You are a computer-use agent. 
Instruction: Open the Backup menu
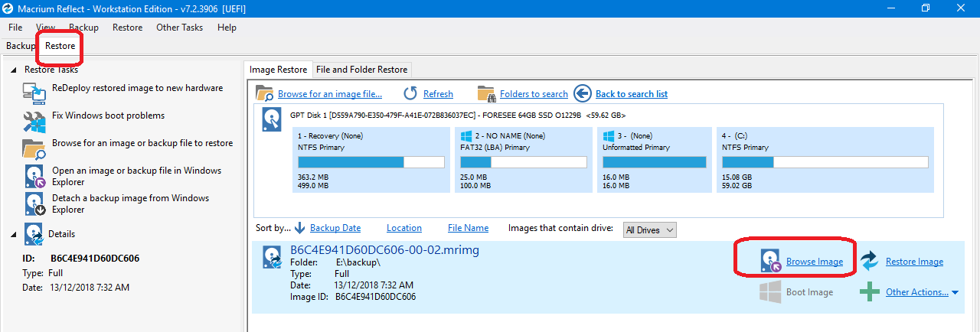(84, 27)
